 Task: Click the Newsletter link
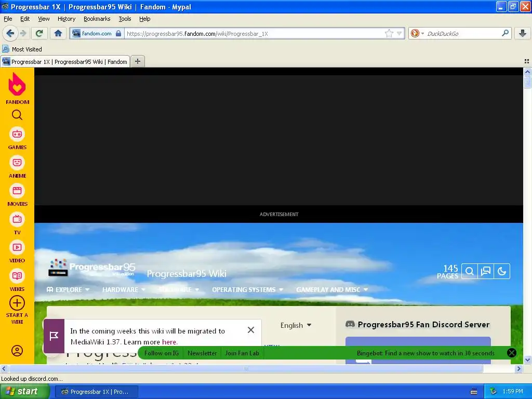pos(202,353)
